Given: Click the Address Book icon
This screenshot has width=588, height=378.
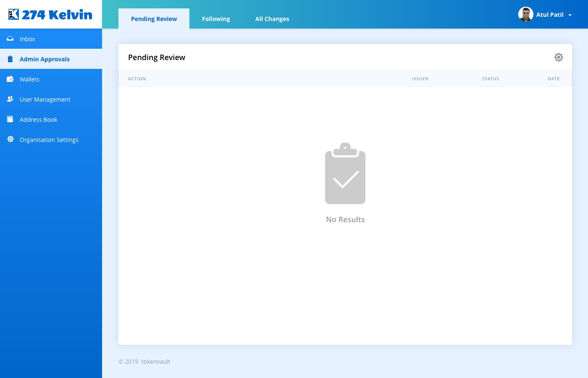Looking at the screenshot, I should pos(10,119).
